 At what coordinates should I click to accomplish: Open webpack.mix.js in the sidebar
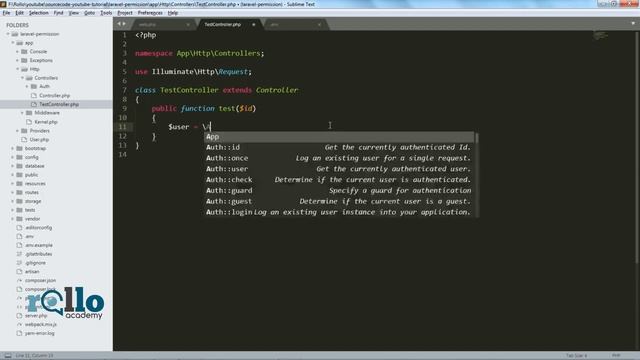41,324
